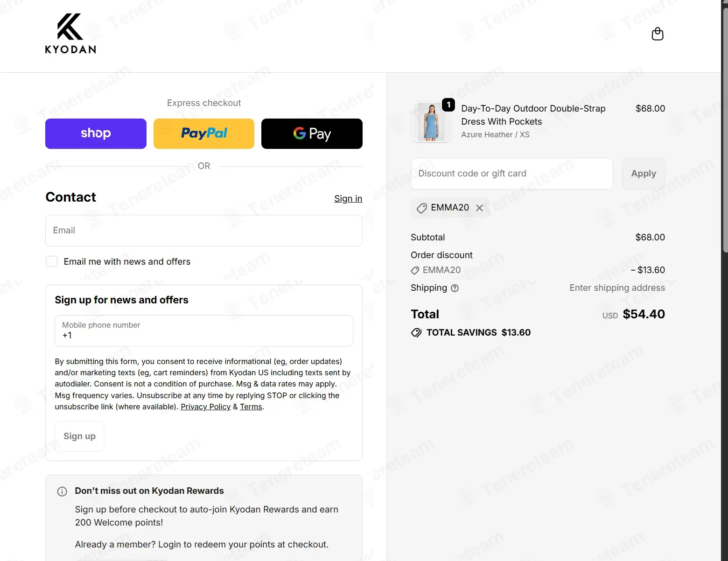The width and height of the screenshot is (728, 561).
Task: Click the Mobile phone number field
Action: click(x=204, y=331)
